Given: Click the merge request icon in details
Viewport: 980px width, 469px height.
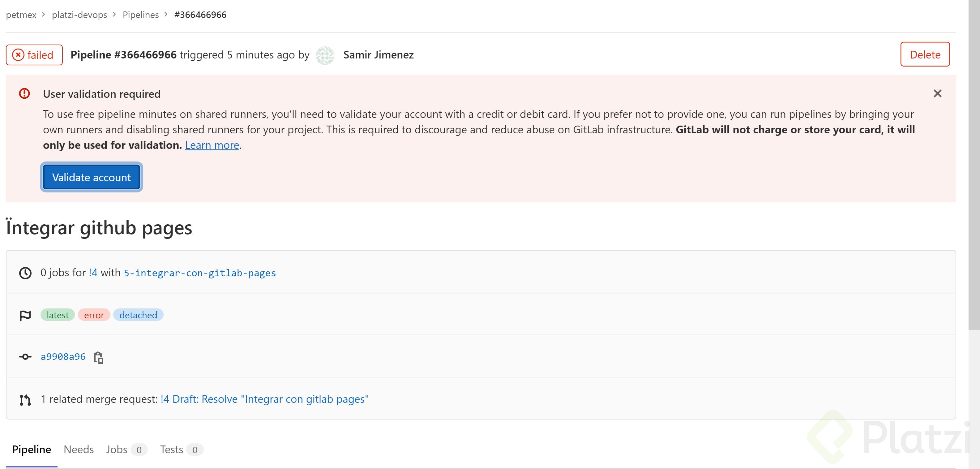Looking at the screenshot, I should click(25, 400).
